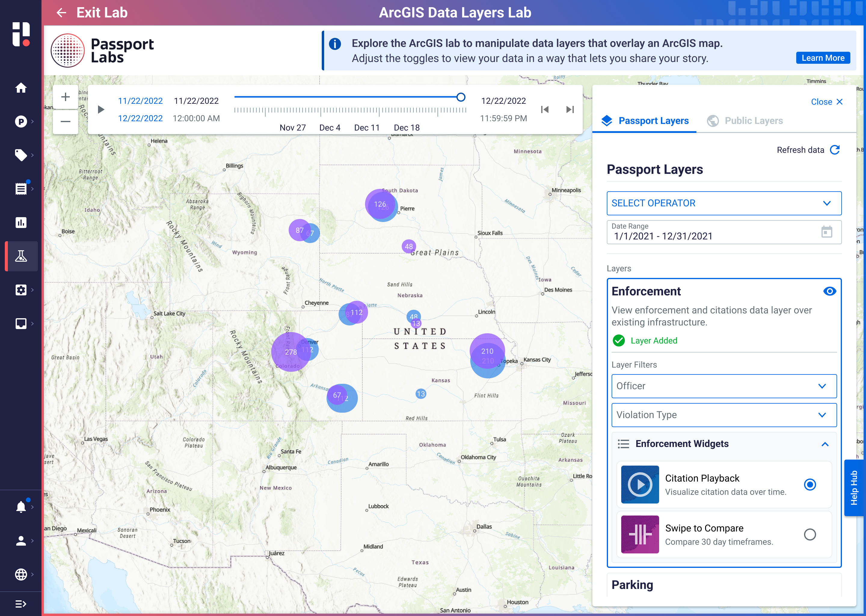This screenshot has height=616, width=866.
Task: Click the Parking layer heading
Action: click(x=632, y=585)
